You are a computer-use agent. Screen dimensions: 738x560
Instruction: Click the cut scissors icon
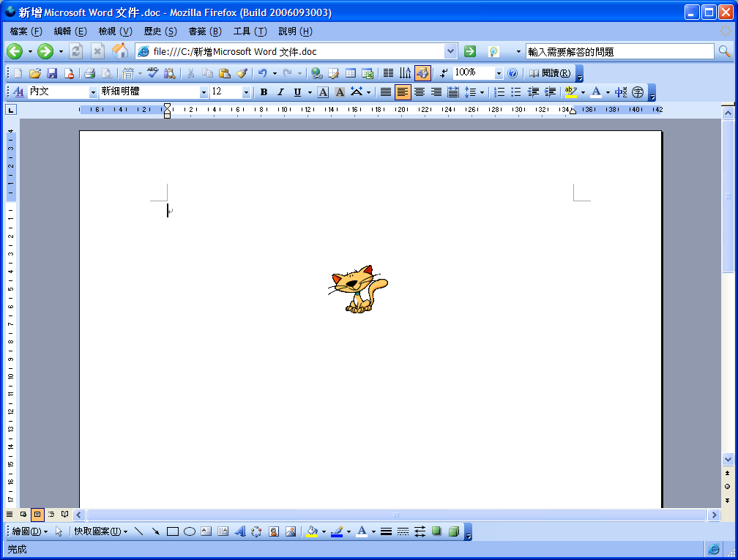(x=190, y=73)
